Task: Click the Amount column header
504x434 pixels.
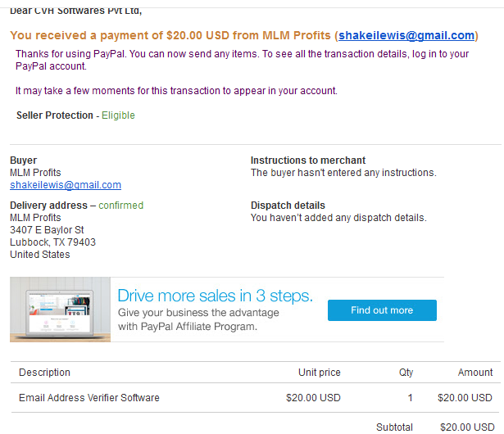Action: pos(475,373)
